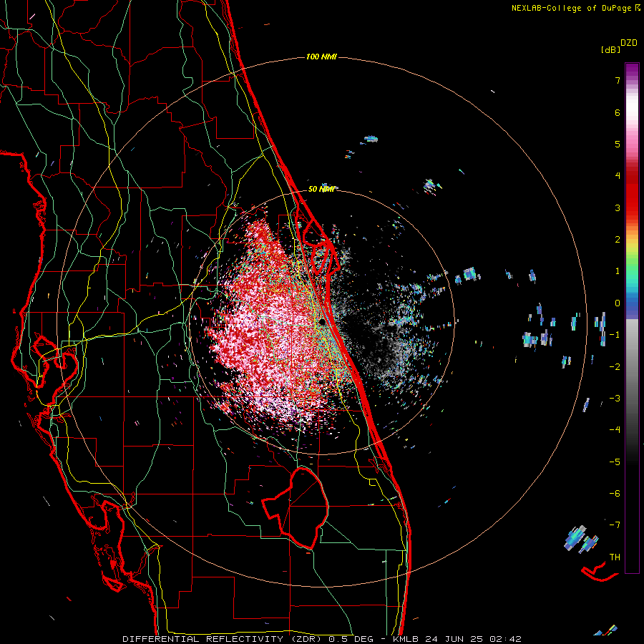Click the 02:42 timestamp in caption
Image resolution: width=644 pixels, height=644 pixels.
pos(505,639)
